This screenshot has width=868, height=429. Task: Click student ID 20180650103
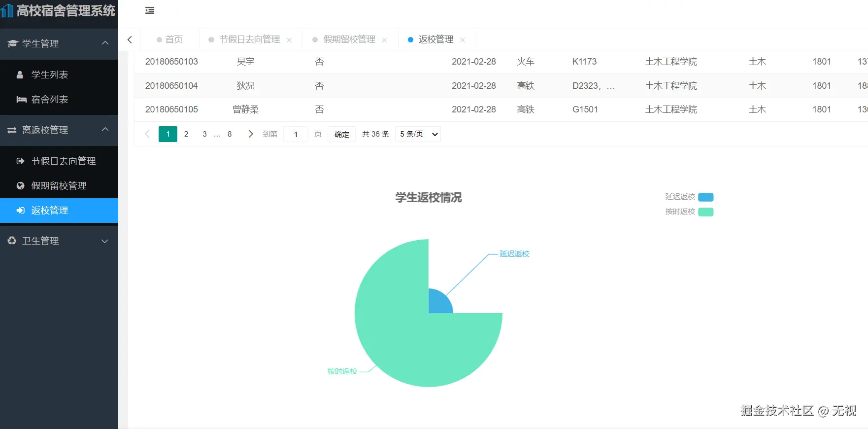pyautogui.click(x=171, y=62)
